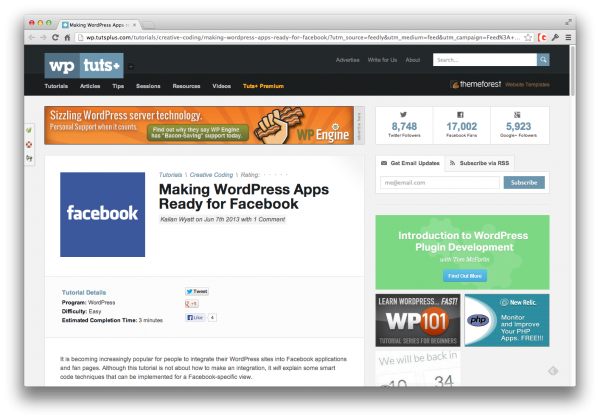
Task: Open the Videos nav item
Action: [222, 86]
